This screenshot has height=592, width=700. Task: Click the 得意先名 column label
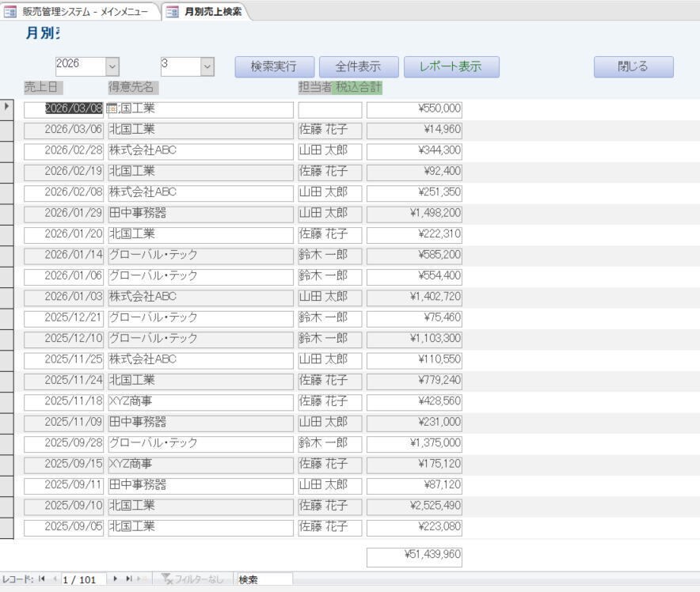[133, 87]
